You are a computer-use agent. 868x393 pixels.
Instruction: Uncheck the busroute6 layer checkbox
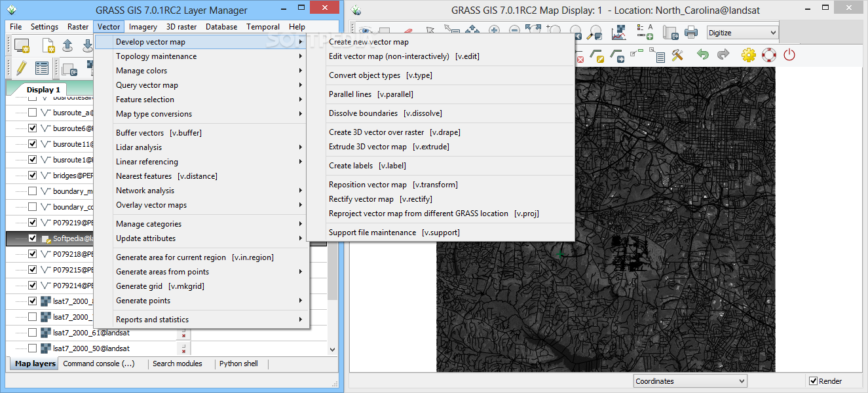pos(32,128)
